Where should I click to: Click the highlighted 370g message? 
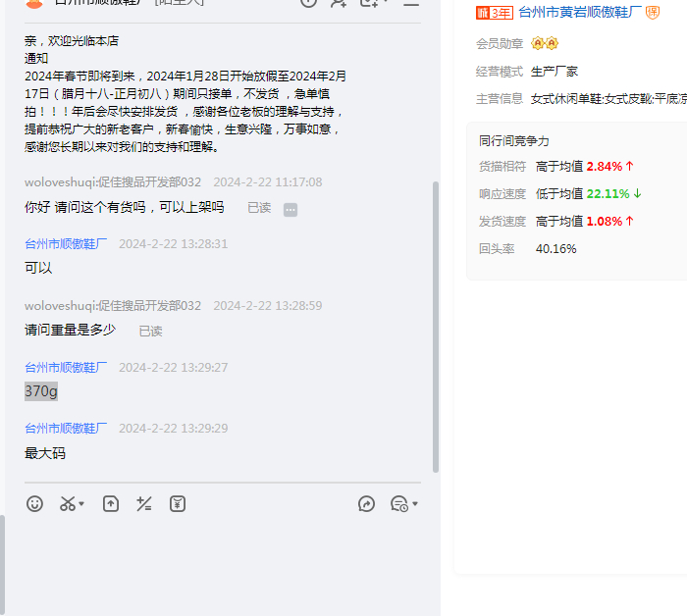click(41, 391)
